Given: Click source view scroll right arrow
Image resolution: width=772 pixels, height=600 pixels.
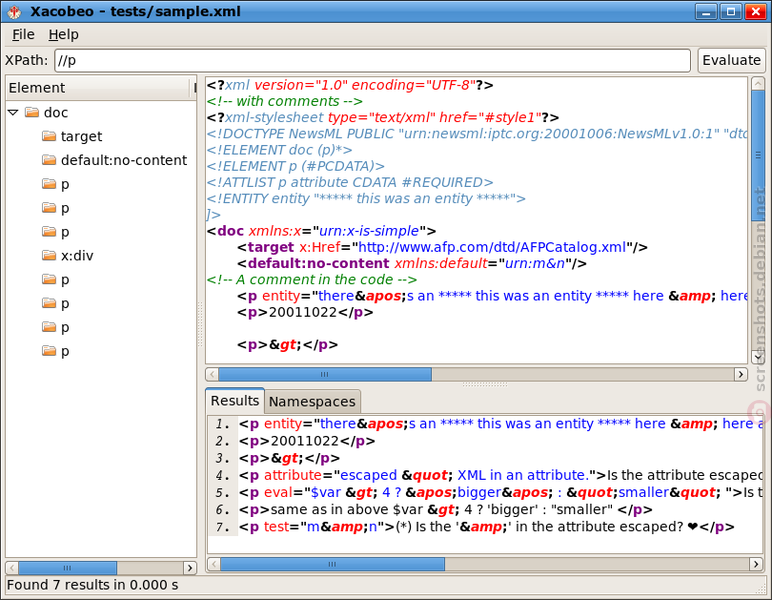Looking at the screenshot, I should coord(740,374).
